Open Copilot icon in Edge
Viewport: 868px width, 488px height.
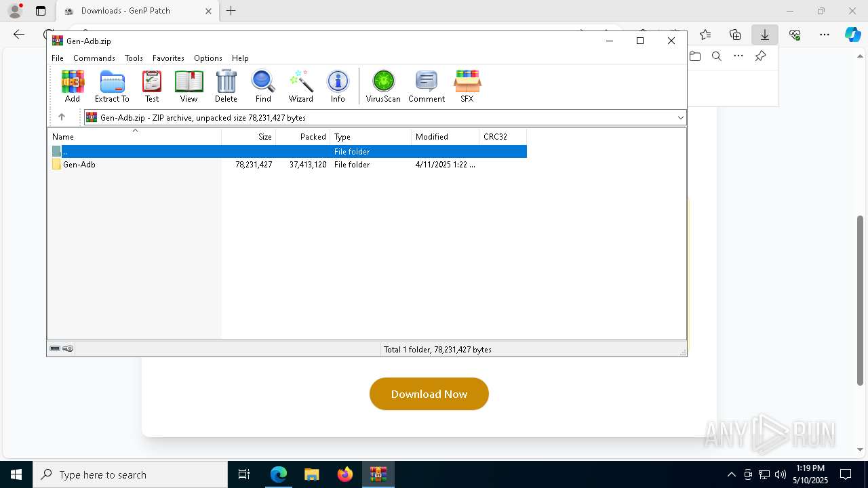point(852,35)
